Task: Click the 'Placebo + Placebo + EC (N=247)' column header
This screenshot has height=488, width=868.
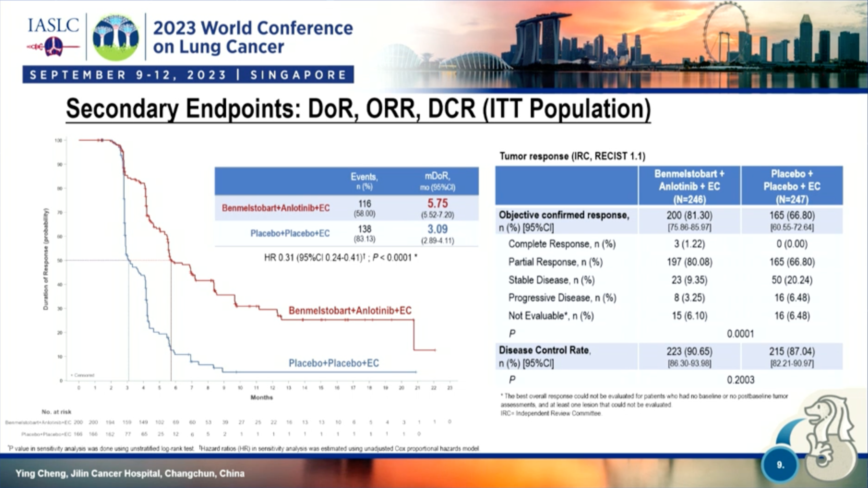Action: tap(792, 186)
